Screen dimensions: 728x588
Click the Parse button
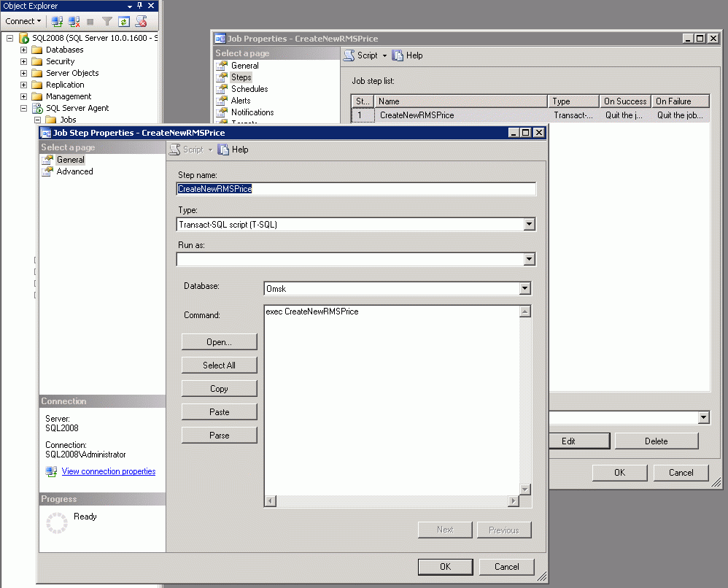click(219, 436)
